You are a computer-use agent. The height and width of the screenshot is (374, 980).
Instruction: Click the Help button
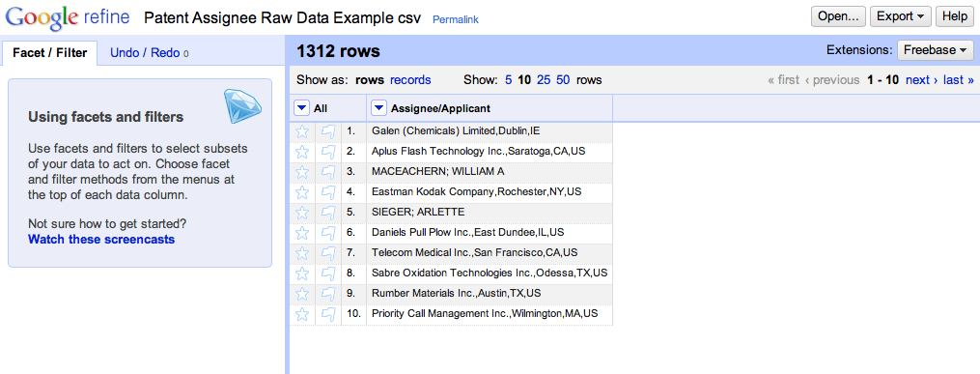click(954, 16)
